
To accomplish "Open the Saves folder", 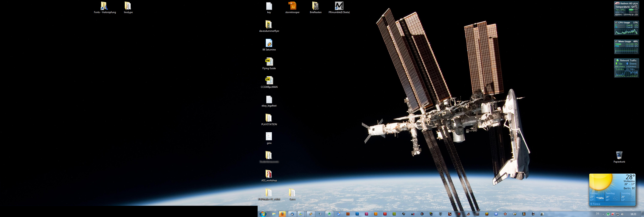I will coord(292,194).
